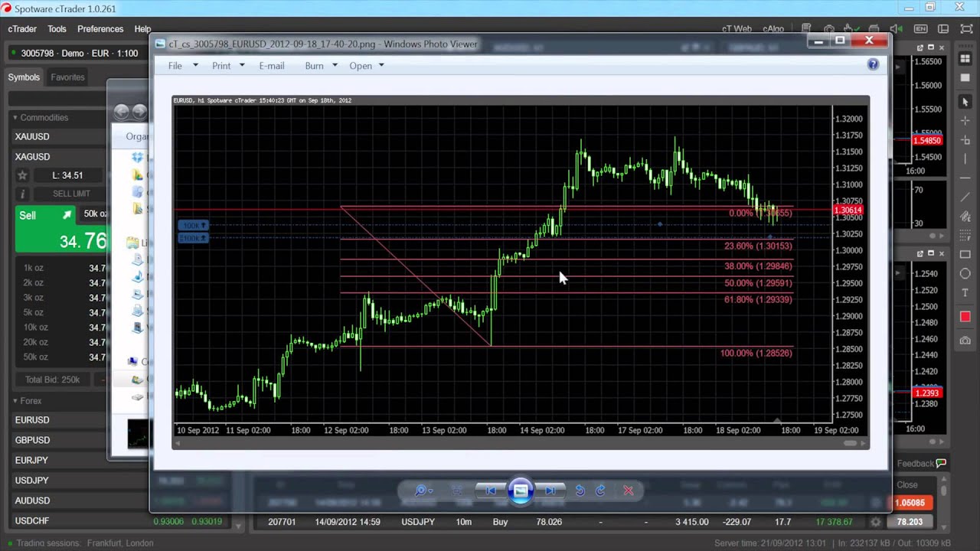Viewport: 980px width, 551px height.
Task: Select the crosshair tool in cTrader toolbar
Action: 965,121
